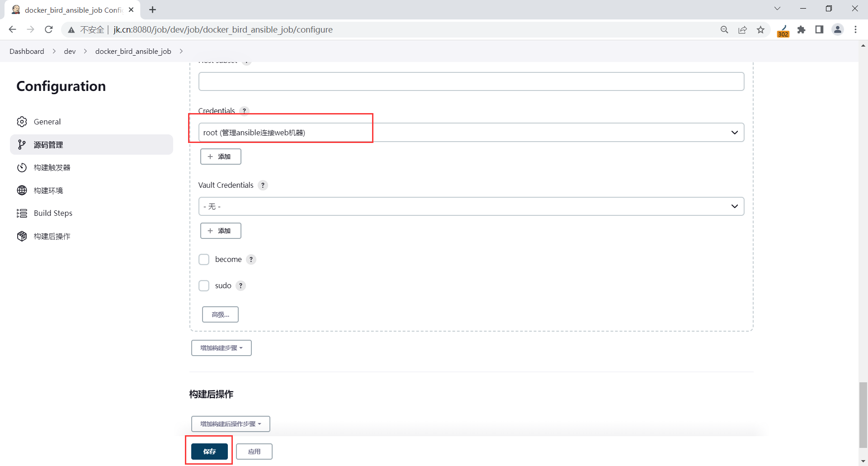Open help for sudo option
This screenshot has height=466, width=868.
241,285
